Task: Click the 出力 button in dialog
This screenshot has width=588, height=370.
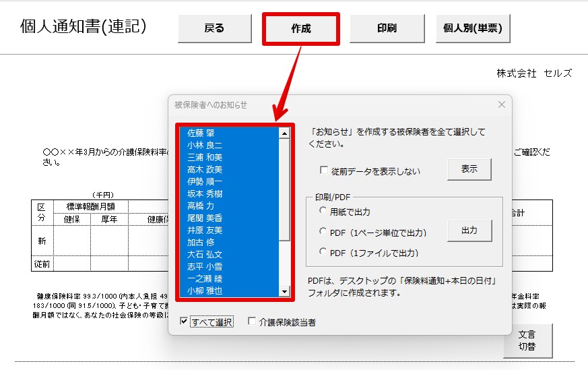Action: click(x=469, y=230)
